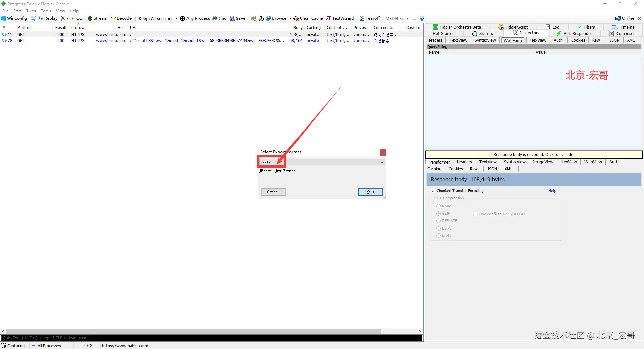Open the Composer tab

(x=622, y=33)
